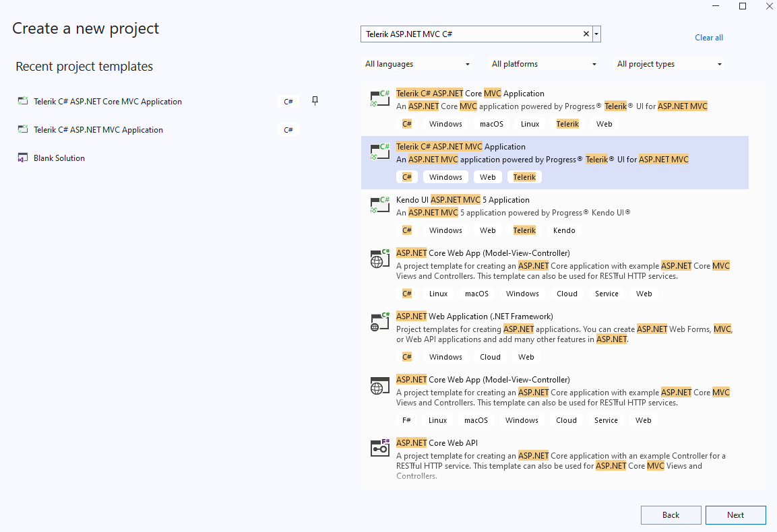Click the Clear all link

[x=709, y=38]
